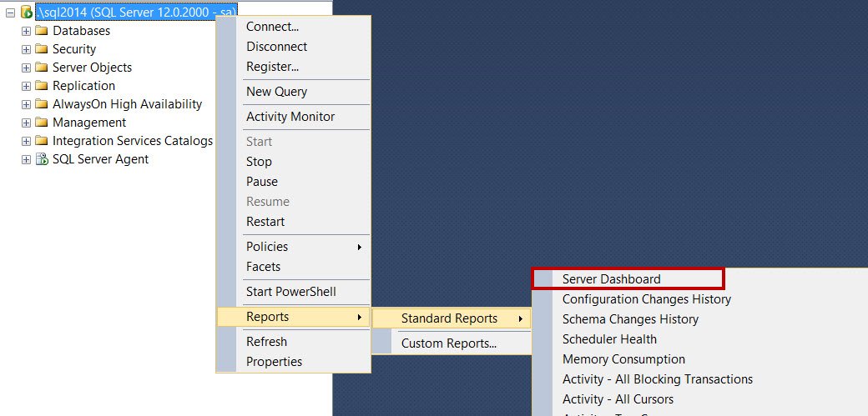Click the SQL Server Agent icon
Image resolution: width=868 pixels, height=416 pixels.
click(42, 159)
